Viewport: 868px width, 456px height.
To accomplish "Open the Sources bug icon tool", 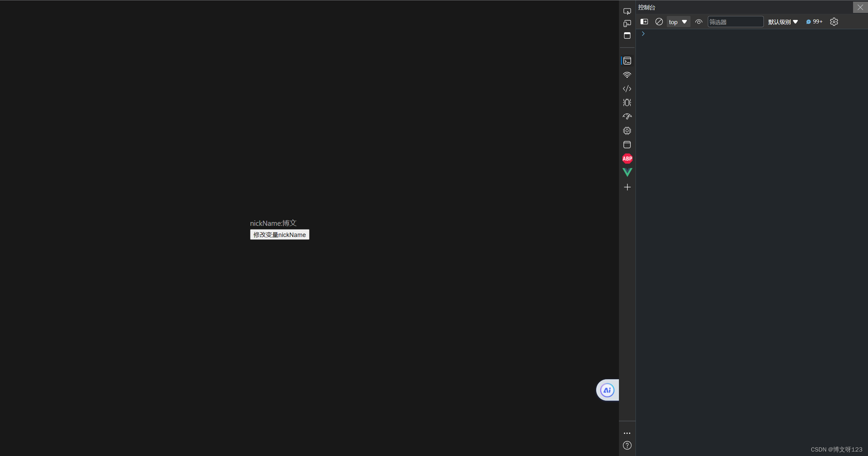I will (x=627, y=103).
